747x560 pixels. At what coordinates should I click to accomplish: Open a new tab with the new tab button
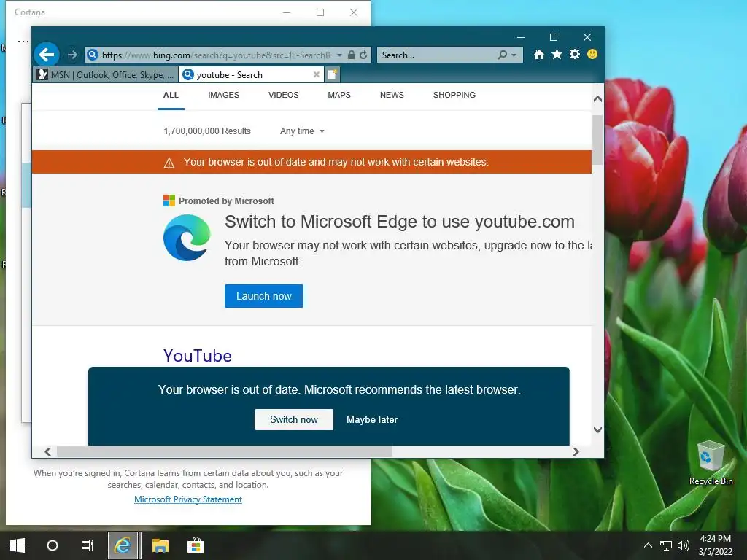pyautogui.click(x=332, y=74)
